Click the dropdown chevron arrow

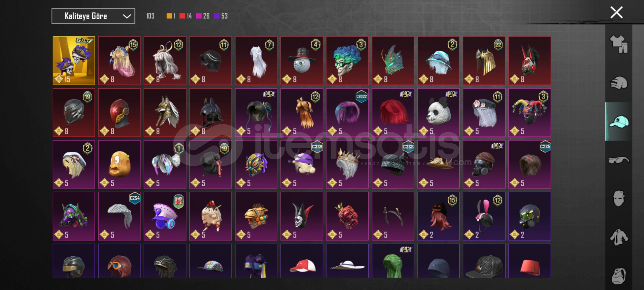coord(127,16)
